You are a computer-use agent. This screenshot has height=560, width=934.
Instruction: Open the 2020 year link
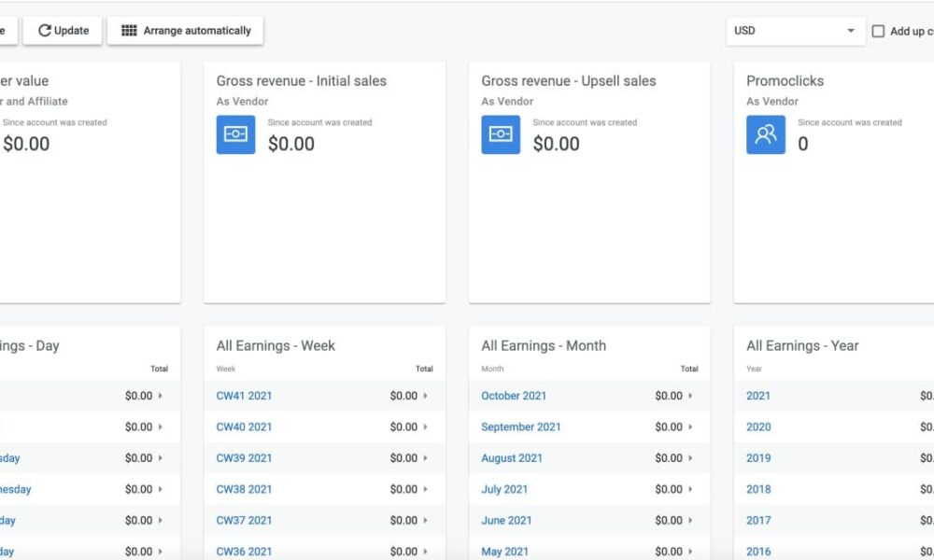(758, 427)
